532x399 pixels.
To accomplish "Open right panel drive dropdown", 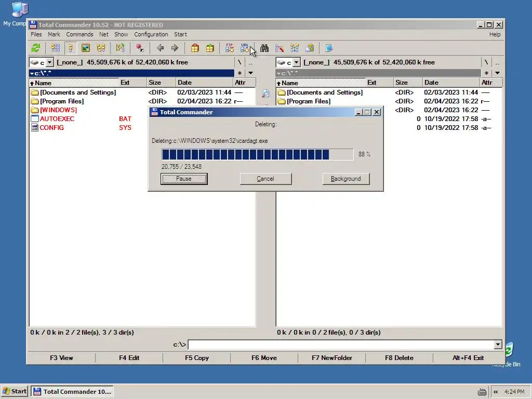I will 296,62.
